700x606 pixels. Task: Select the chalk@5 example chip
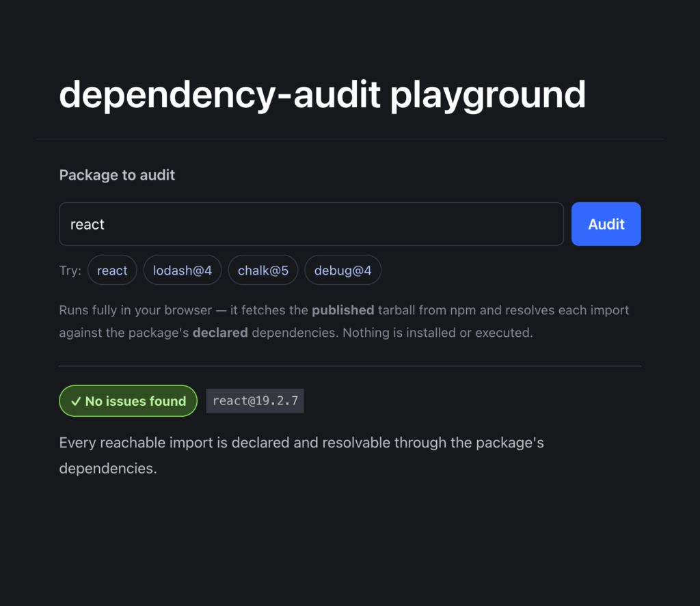coord(263,270)
